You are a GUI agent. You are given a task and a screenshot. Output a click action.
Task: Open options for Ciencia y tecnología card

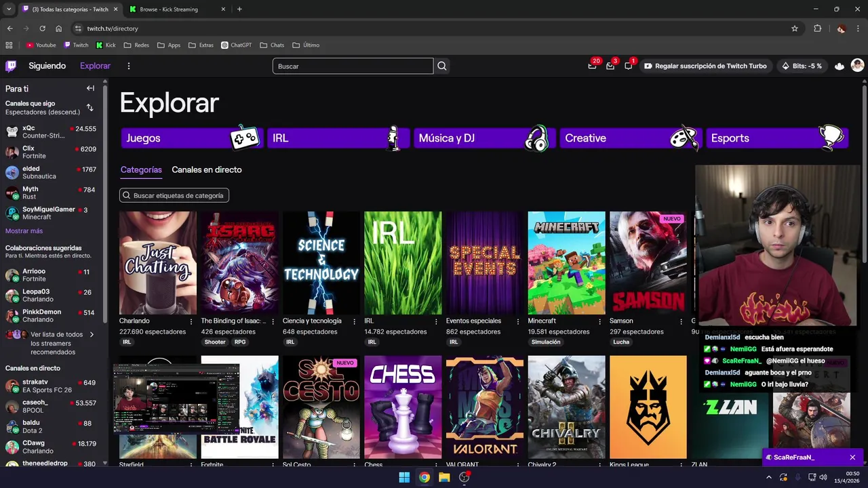[355, 321]
